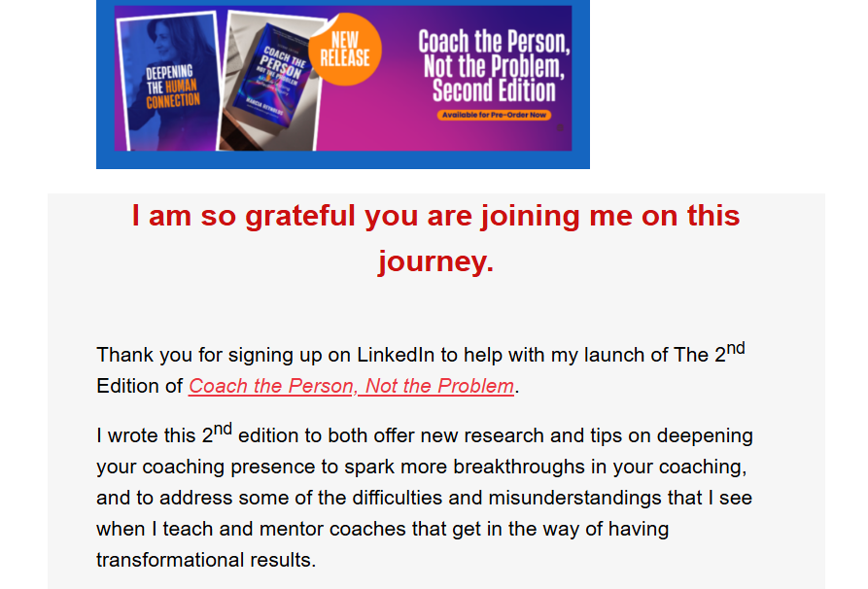Viewport: 868px width, 589px height.
Task: Click "transformational results." ending the paragraph
Action: pyautogui.click(x=206, y=561)
